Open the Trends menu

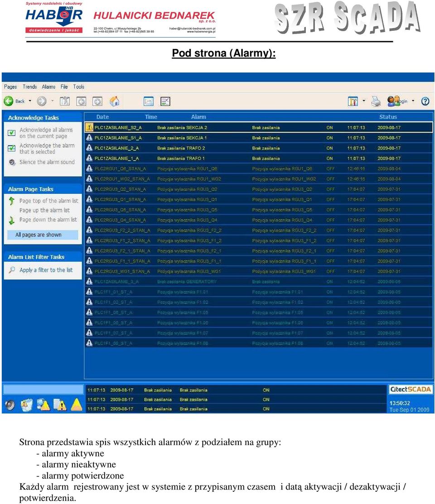(29, 87)
